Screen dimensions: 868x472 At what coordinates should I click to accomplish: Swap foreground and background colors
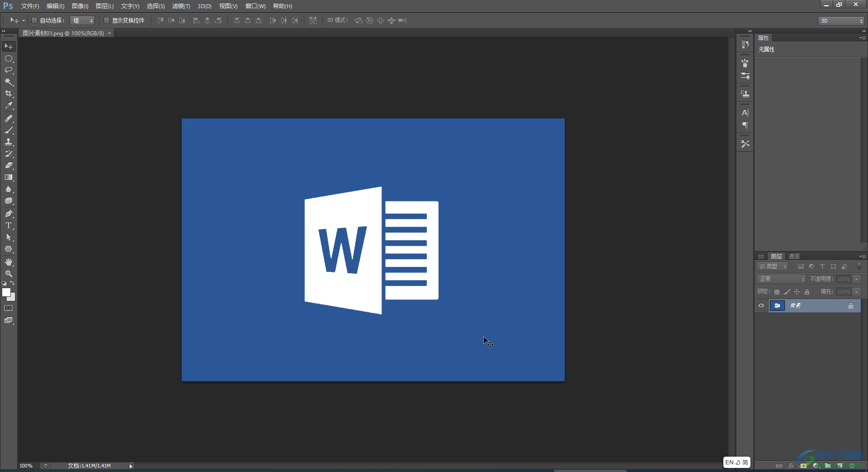click(13, 283)
